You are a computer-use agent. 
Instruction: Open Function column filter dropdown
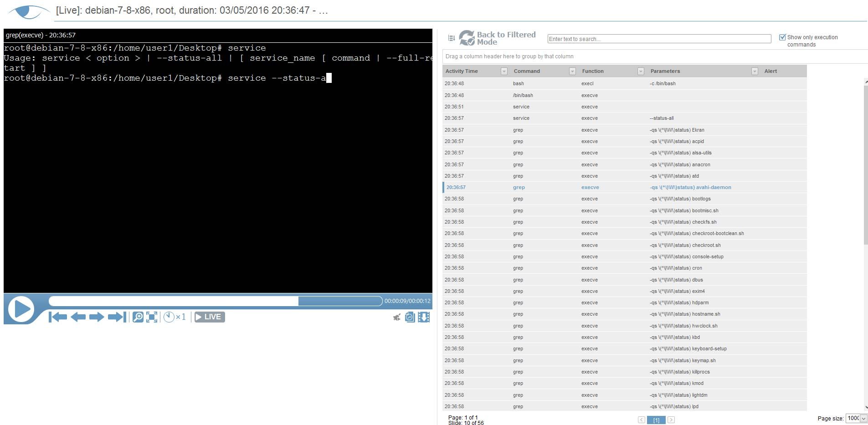click(x=641, y=71)
